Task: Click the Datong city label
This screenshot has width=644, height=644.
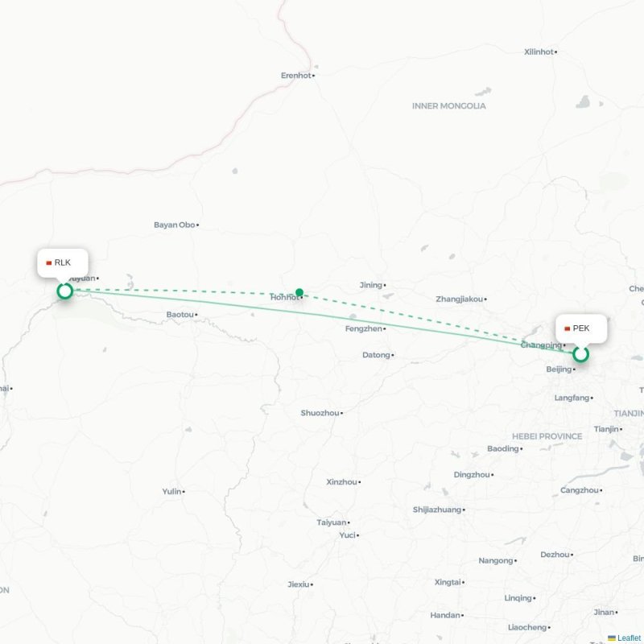Action: [376, 355]
